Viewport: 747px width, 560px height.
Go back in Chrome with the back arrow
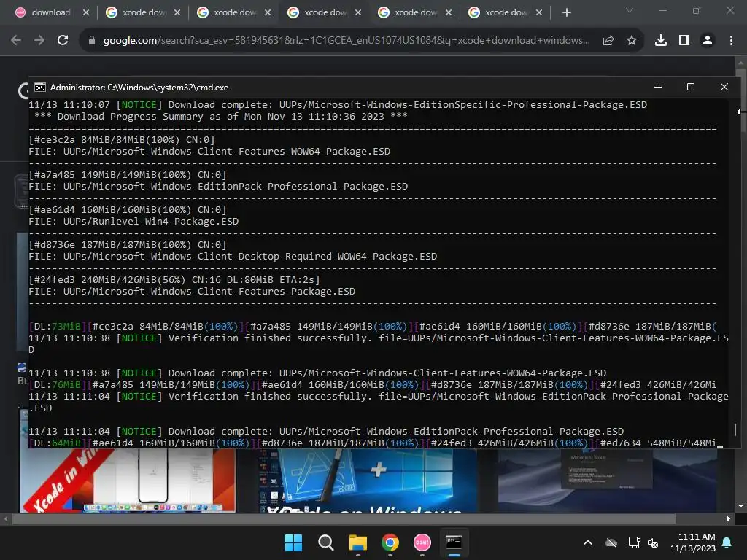coord(16,41)
